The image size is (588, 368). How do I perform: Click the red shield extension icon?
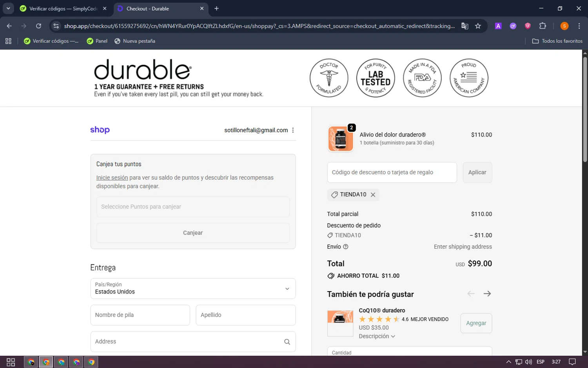[x=528, y=26]
